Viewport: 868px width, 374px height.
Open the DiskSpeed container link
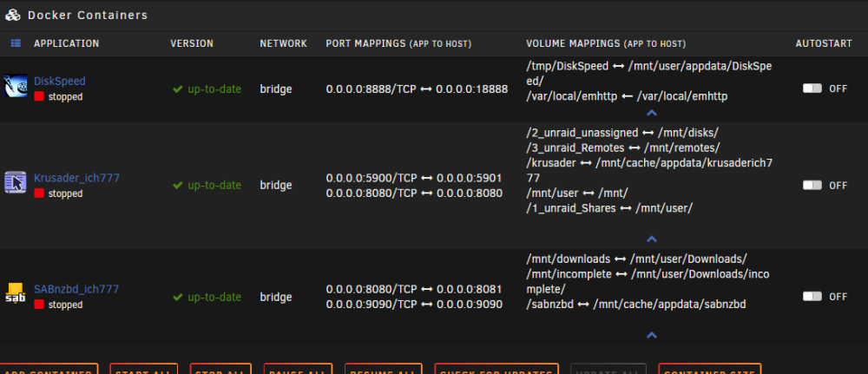tap(60, 82)
